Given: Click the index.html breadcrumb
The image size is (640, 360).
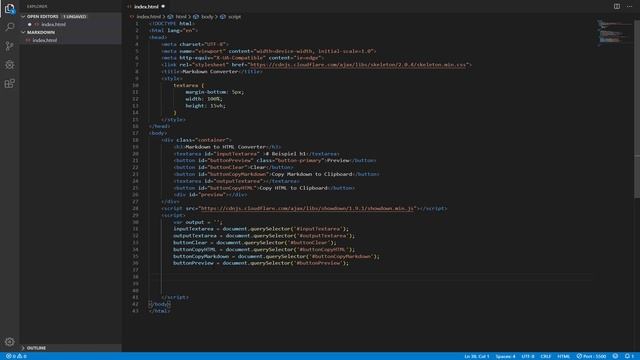Looking at the screenshot, I should 149,17.
